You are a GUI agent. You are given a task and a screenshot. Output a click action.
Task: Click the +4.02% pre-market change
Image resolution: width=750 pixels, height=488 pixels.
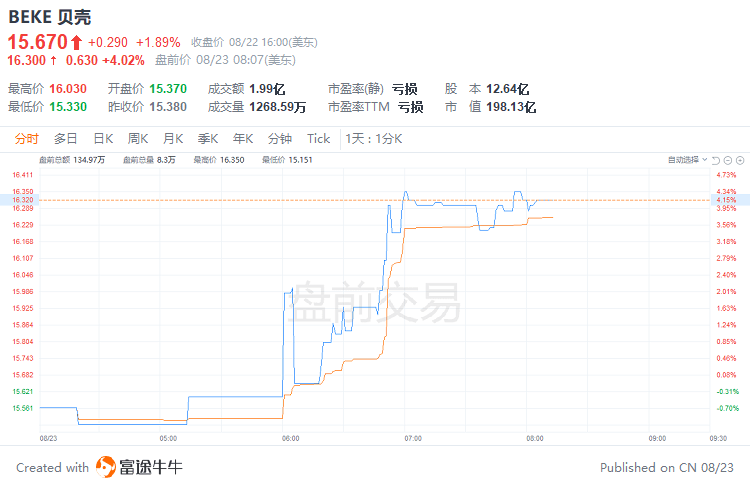(x=123, y=60)
